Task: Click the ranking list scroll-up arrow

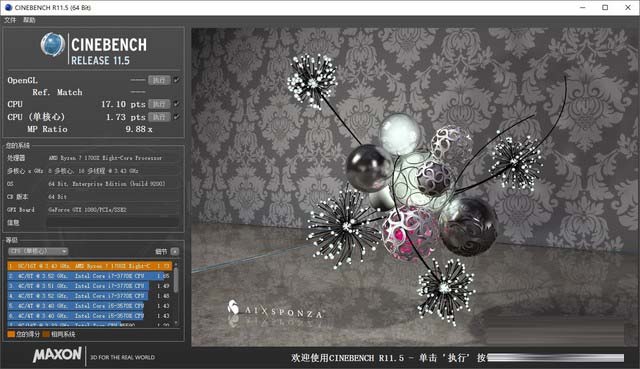Action: [176, 265]
